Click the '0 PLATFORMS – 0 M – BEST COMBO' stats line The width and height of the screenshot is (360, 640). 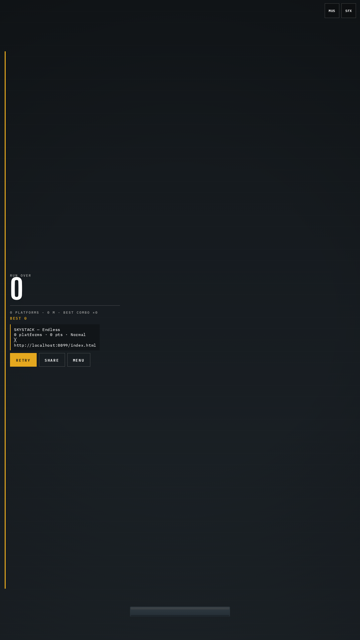point(54,313)
